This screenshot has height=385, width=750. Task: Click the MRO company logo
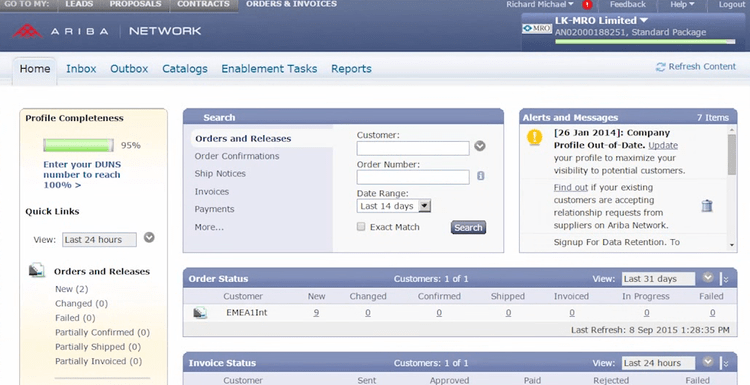coord(537,29)
